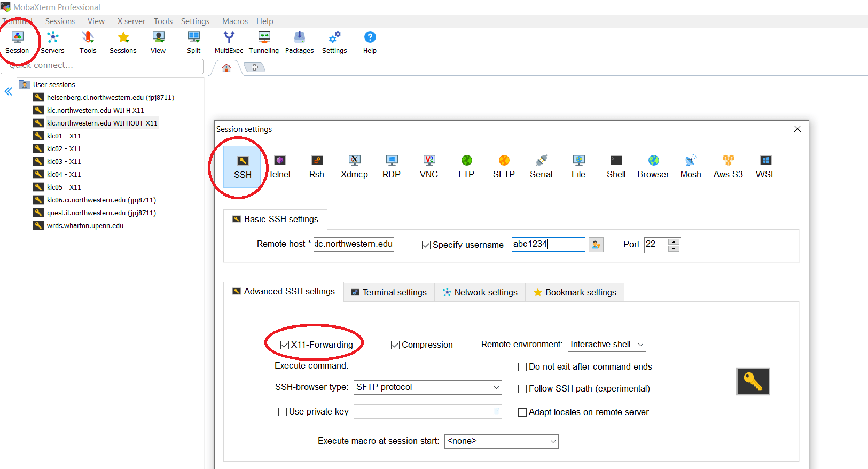Viewport: 868px width, 469px height.
Task: Click the Tunneling toolbar icon
Action: coord(264,42)
